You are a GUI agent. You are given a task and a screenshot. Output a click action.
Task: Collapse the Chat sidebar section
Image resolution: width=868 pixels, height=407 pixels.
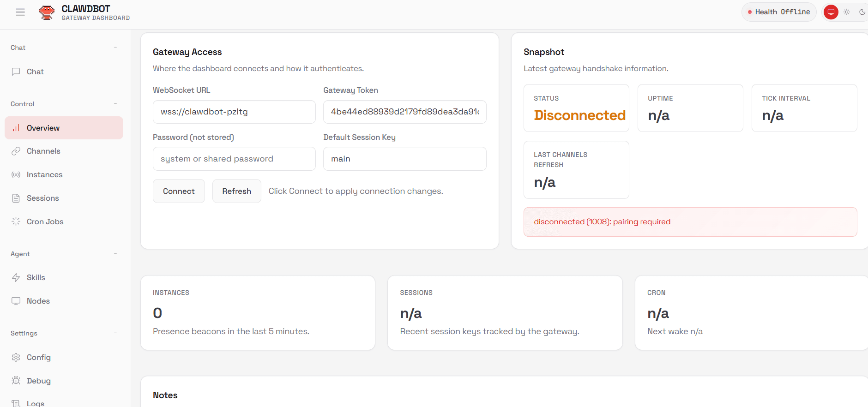115,47
